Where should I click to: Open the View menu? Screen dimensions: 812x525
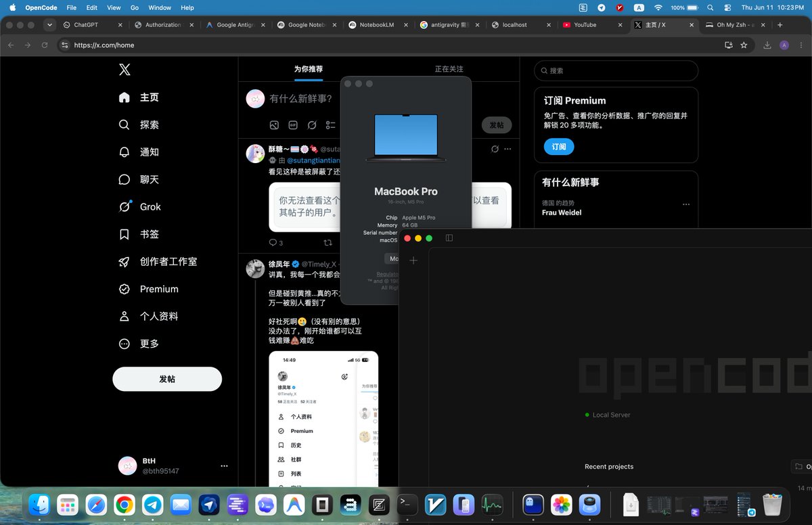pos(114,7)
